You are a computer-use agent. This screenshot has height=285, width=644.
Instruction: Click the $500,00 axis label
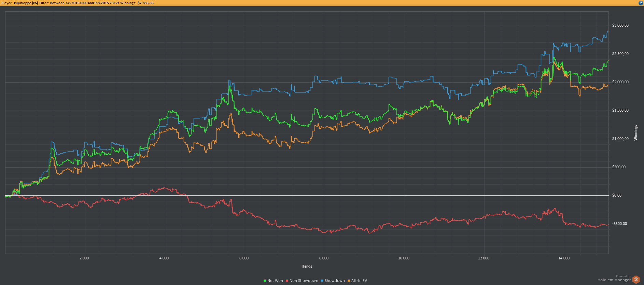pos(619,167)
